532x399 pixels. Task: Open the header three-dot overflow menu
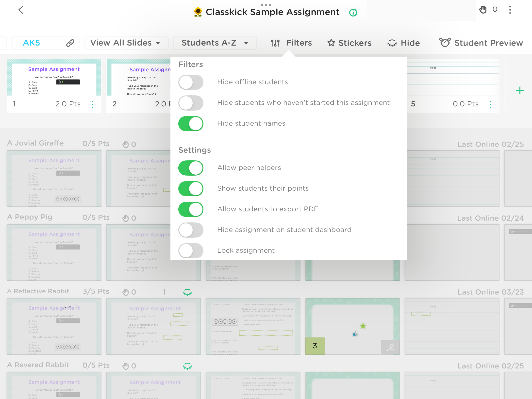[x=510, y=10]
